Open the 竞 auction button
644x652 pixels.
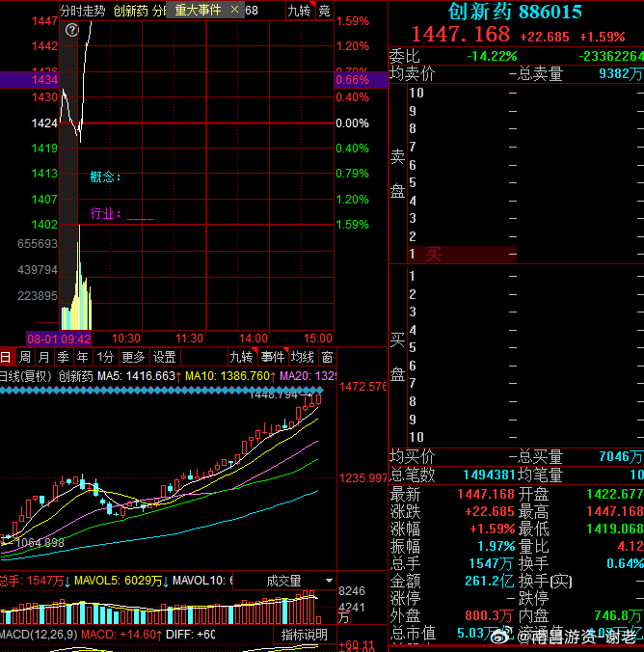pyautogui.click(x=325, y=11)
